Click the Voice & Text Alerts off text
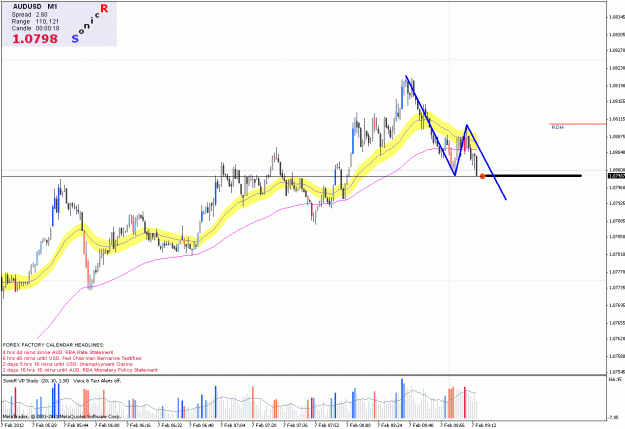 (x=97, y=381)
